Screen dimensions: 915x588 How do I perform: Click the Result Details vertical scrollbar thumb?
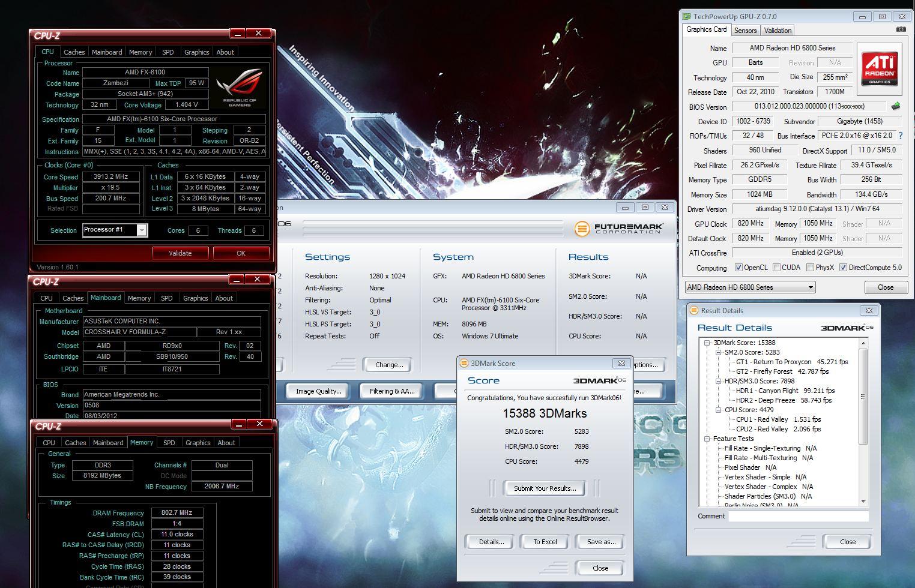point(863,397)
